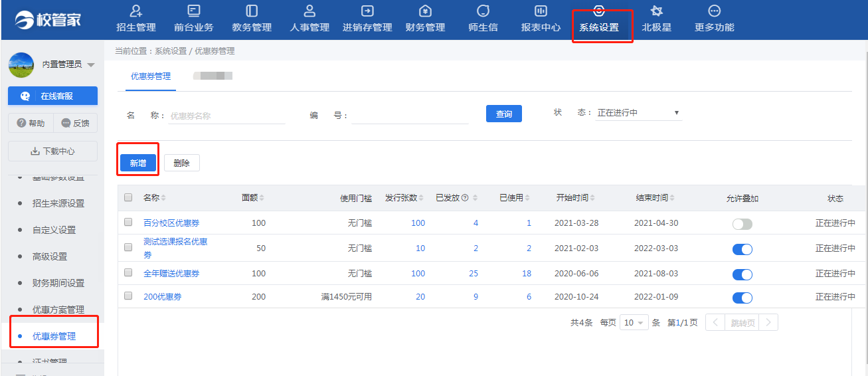
Task: Click the 反馈 feedback button
Action: pyautogui.click(x=75, y=123)
